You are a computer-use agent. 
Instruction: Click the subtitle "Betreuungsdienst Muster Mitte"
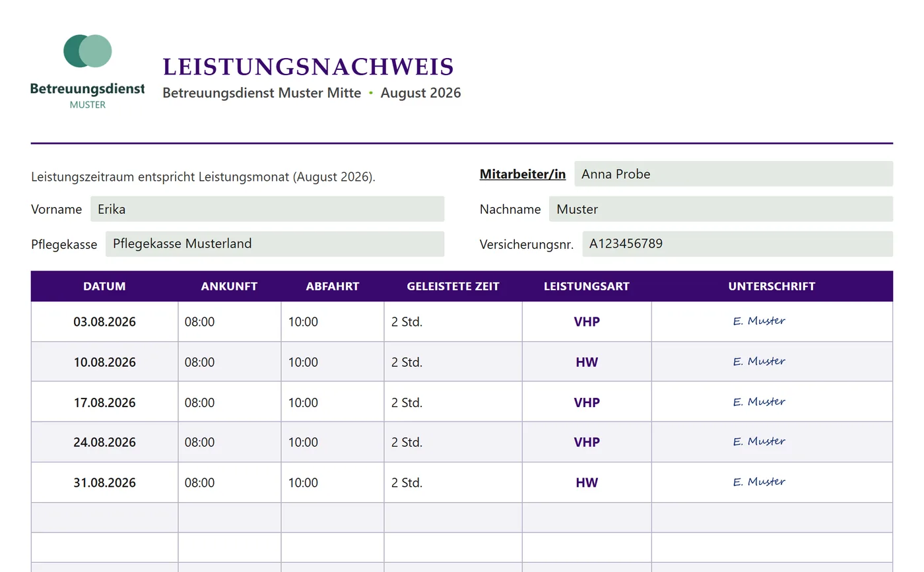point(262,93)
